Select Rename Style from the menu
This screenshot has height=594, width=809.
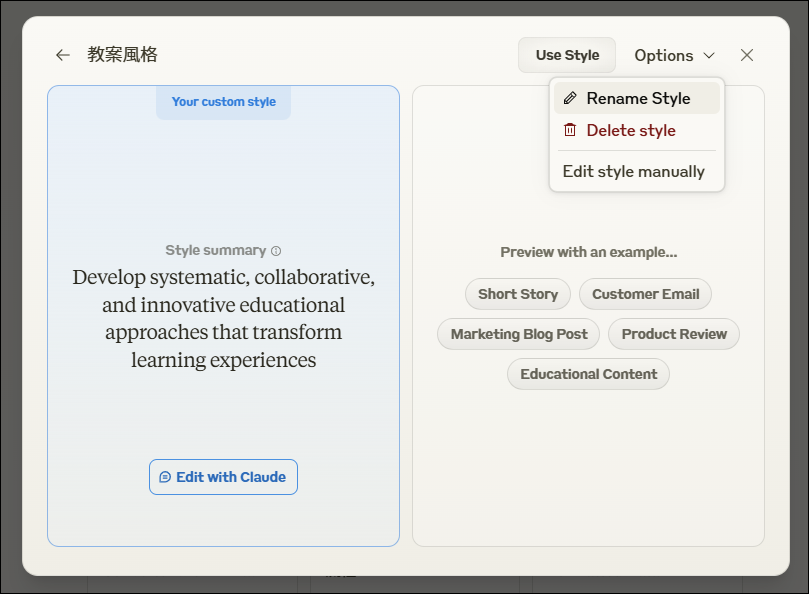[637, 98]
